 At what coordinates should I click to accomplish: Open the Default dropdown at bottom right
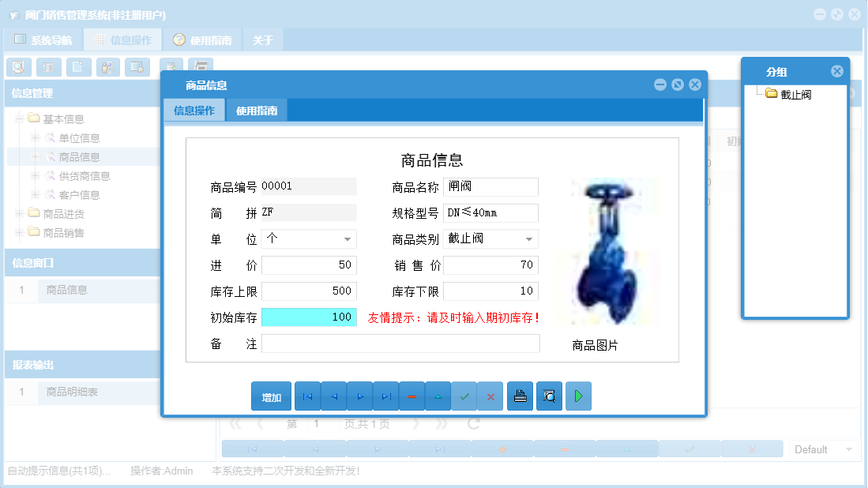point(849,448)
